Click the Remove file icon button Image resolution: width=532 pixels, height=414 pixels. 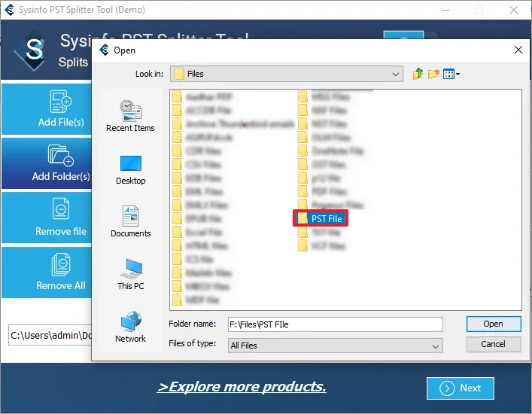pos(47,218)
